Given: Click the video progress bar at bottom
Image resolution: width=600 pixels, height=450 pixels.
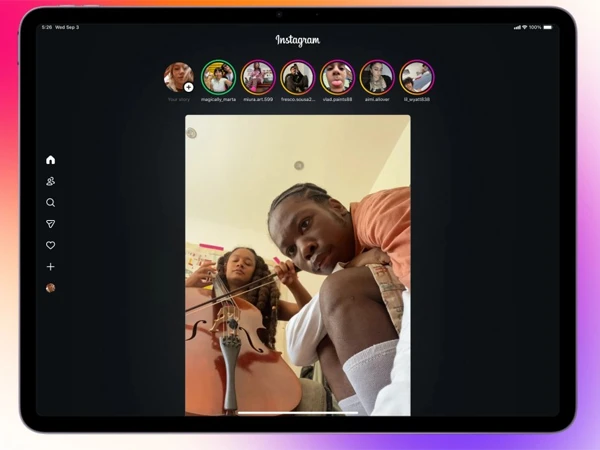Looking at the screenshot, I should (x=298, y=411).
